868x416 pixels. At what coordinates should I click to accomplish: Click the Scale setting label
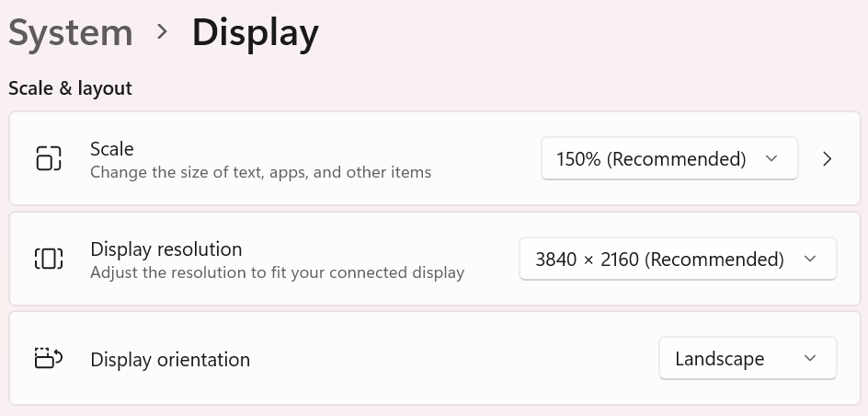pyautogui.click(x=112, y=148)
